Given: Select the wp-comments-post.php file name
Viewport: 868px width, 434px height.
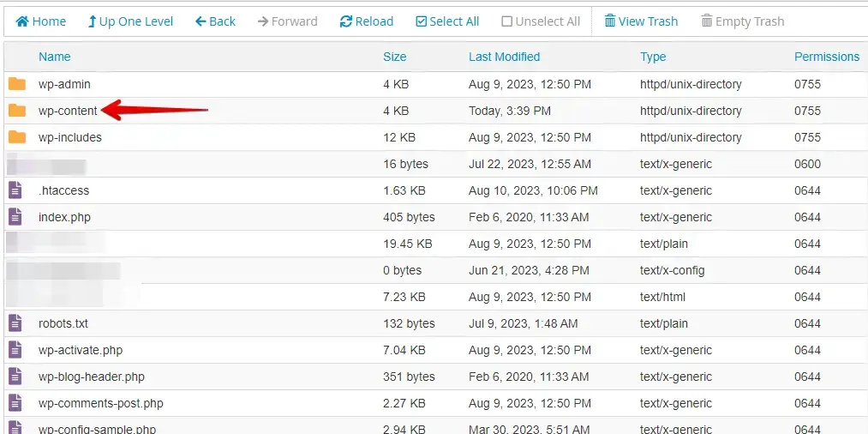Looking at the screenshot, I should click(101, 403).
